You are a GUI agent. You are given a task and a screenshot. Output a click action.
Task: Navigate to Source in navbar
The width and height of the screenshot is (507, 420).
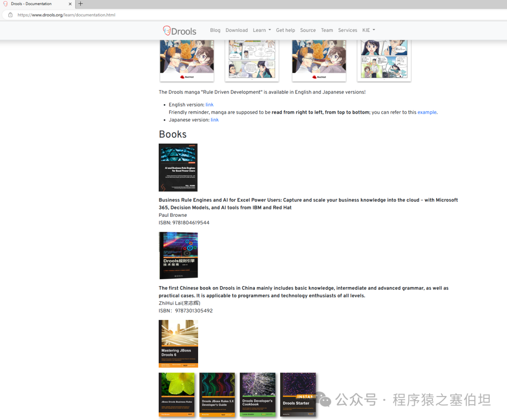point(308,30)
